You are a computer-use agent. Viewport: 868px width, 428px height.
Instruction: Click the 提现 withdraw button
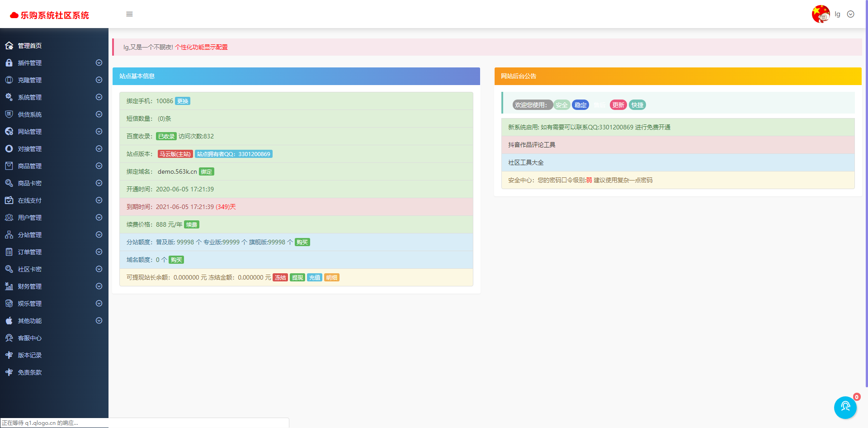pos(297,278)
